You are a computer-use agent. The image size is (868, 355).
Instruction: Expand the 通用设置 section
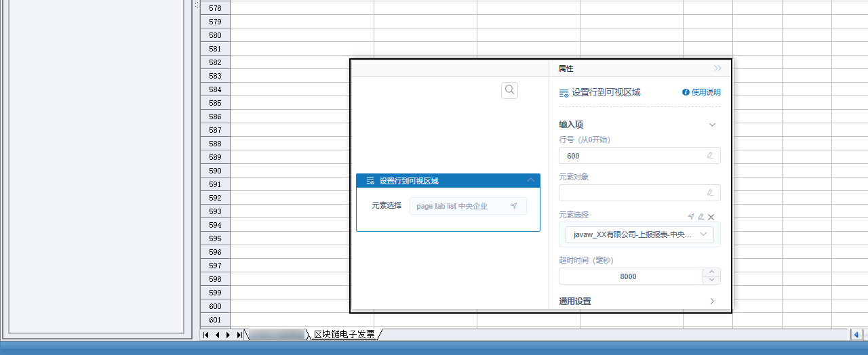(712, 301)
